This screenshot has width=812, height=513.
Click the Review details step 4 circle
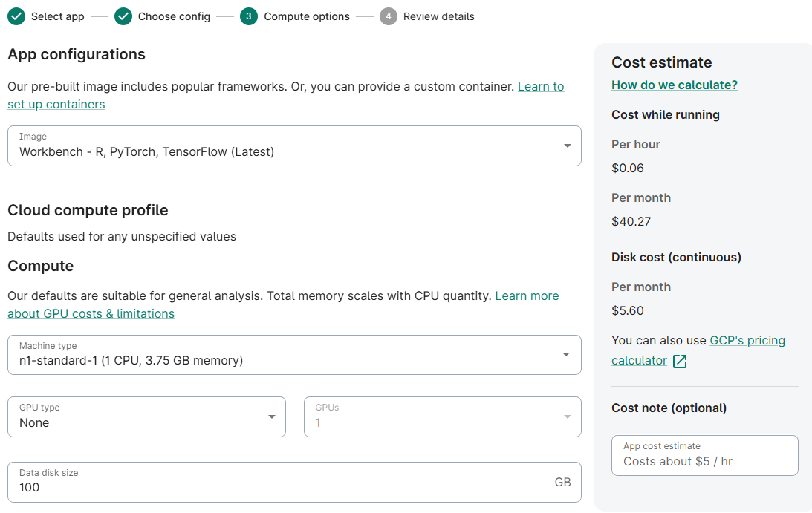coord(387,16)
